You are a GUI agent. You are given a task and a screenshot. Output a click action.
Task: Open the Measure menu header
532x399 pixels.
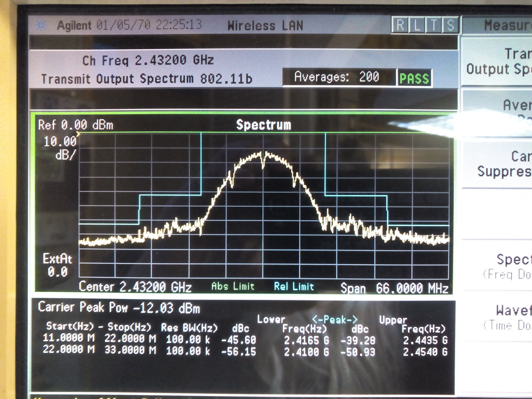[507, 25]
